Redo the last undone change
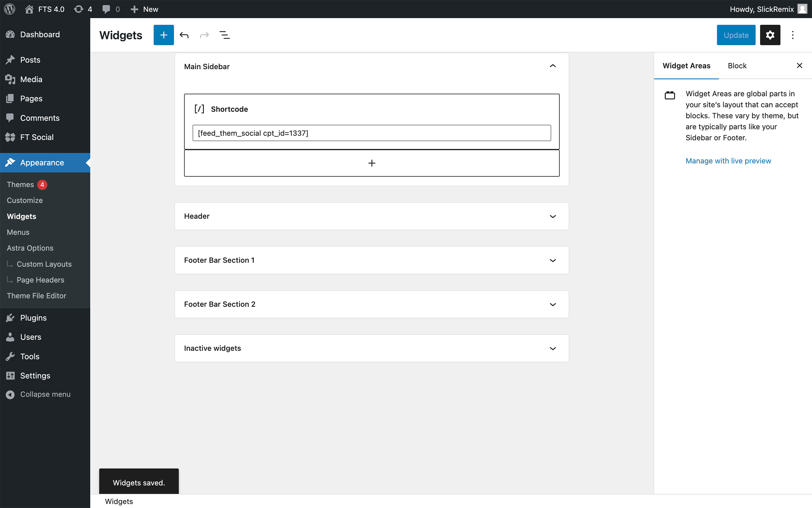Screen dimensions: 812x508 click(204, 35)
